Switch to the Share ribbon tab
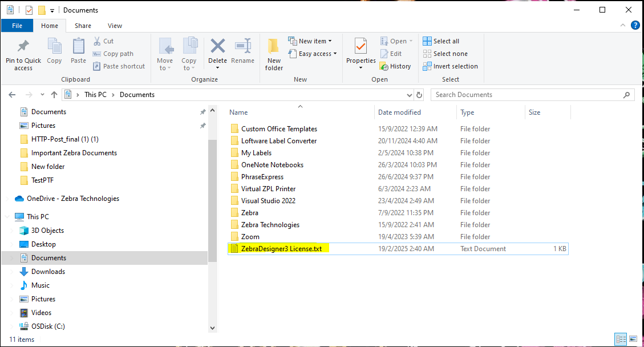Viewport: 644px width, 347px height. coord(83,26)
